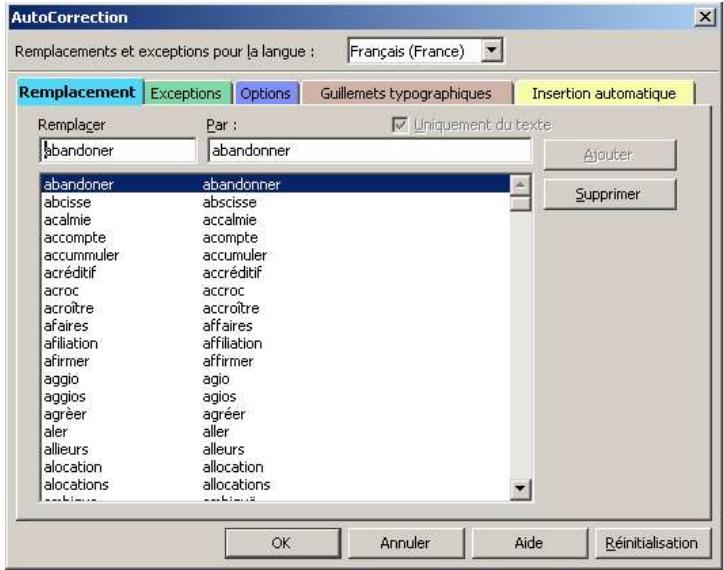Click replacement word allocation

coord(233,467)
